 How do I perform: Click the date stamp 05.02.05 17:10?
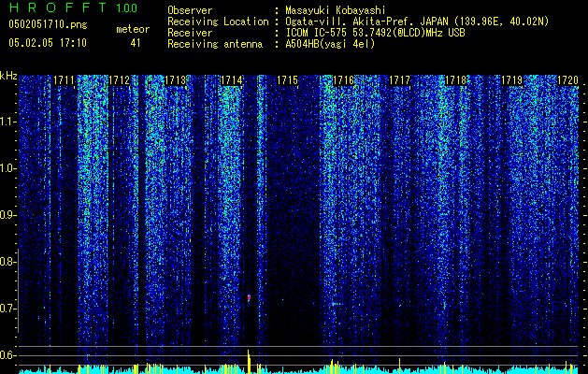pos(48,43)
